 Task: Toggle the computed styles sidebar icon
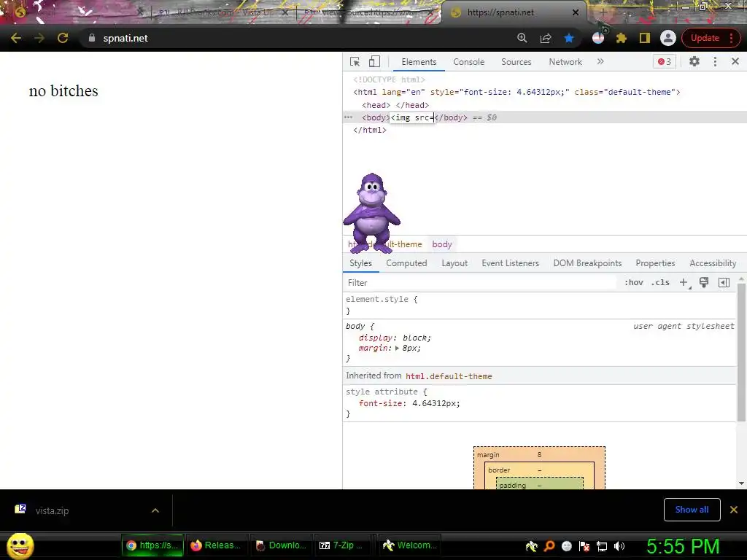(724, 282)
